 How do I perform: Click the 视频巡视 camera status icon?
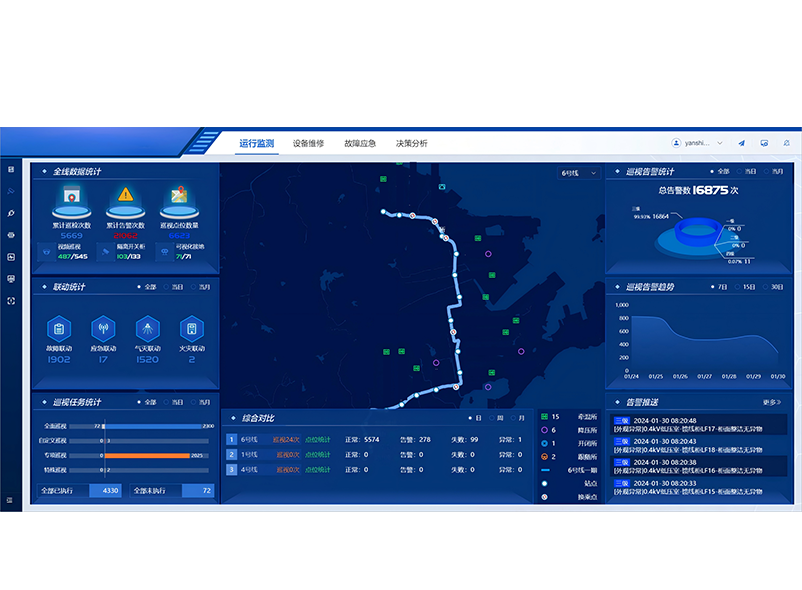point(47,250)
